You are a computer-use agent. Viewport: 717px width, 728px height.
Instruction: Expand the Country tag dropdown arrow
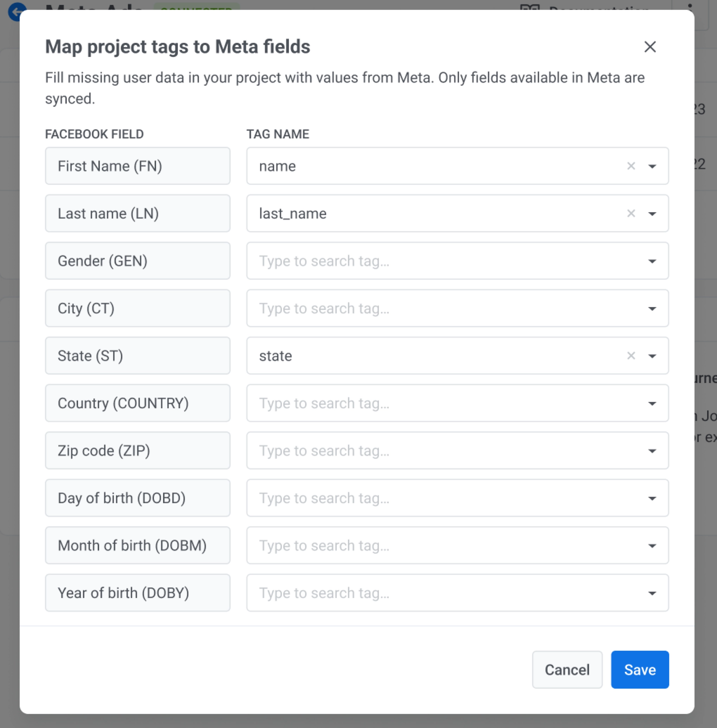tap(652, 403)
